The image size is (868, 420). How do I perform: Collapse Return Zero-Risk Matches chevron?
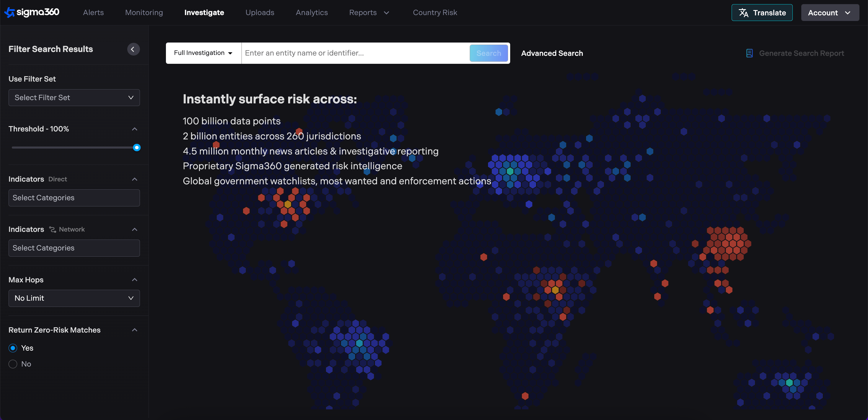134,330
